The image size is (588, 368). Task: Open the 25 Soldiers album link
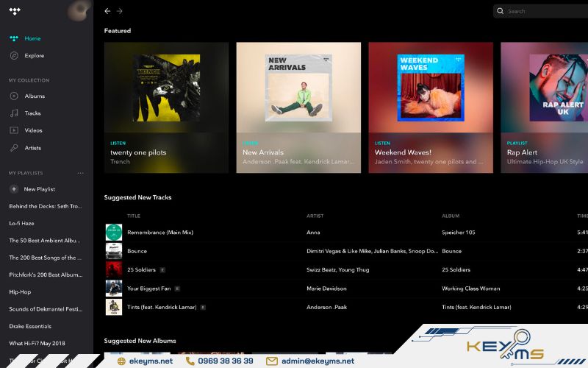click(456, 269)
